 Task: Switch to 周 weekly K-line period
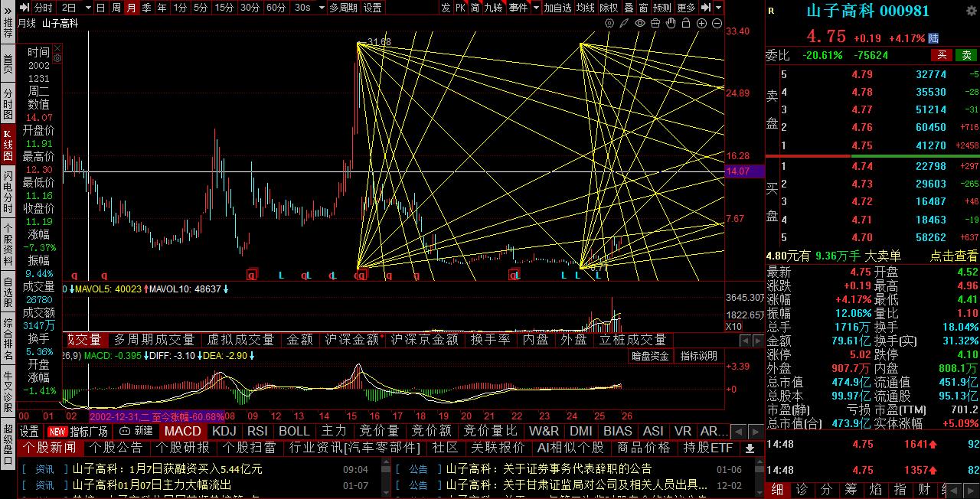[x=116, y=8]
